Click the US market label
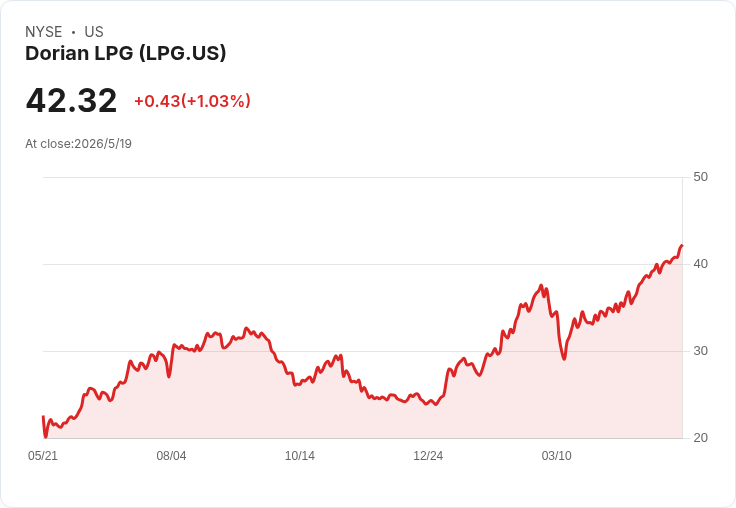The image size is (736, 508). 94,32
